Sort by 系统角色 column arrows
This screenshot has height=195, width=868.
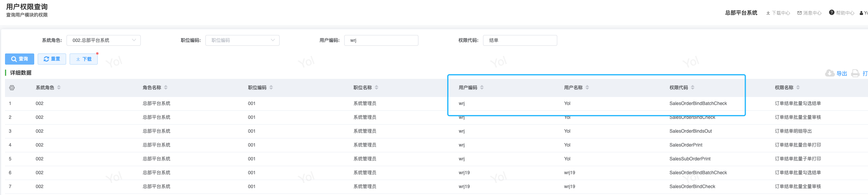(x=59, y=88)
